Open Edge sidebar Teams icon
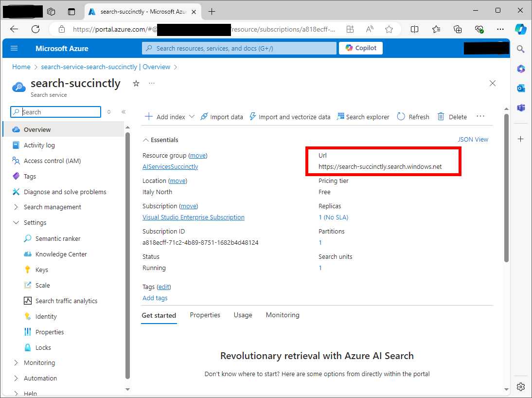Image resolution: width=532 pixels, height=398 pixels. click(x=521, y=108)
